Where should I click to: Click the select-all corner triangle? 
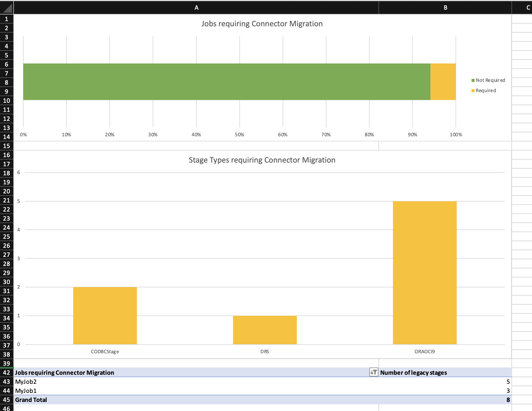7,8
